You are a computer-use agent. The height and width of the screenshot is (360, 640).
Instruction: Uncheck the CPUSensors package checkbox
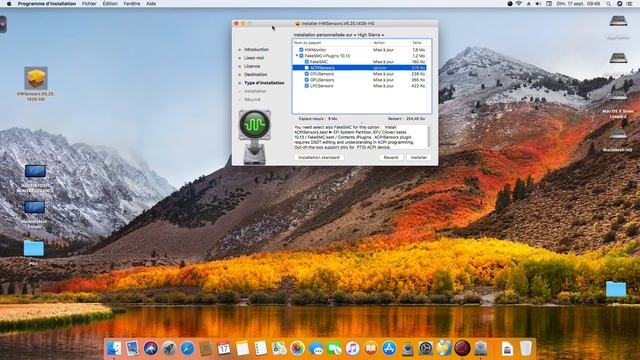pyautogui.click(x=307, y=74)
